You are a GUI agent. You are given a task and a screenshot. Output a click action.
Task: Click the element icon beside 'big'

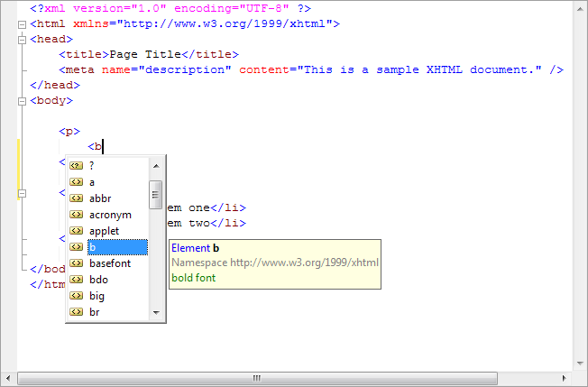pos(76,296)
